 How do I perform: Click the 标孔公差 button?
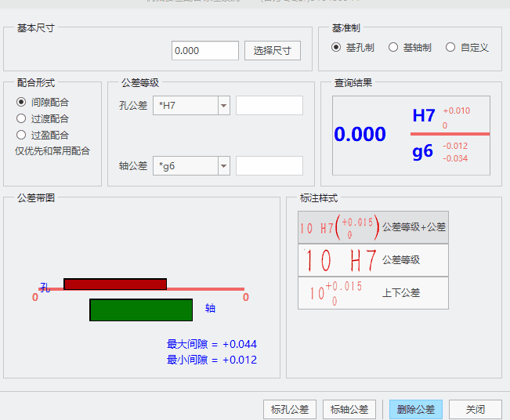[290, 409]
